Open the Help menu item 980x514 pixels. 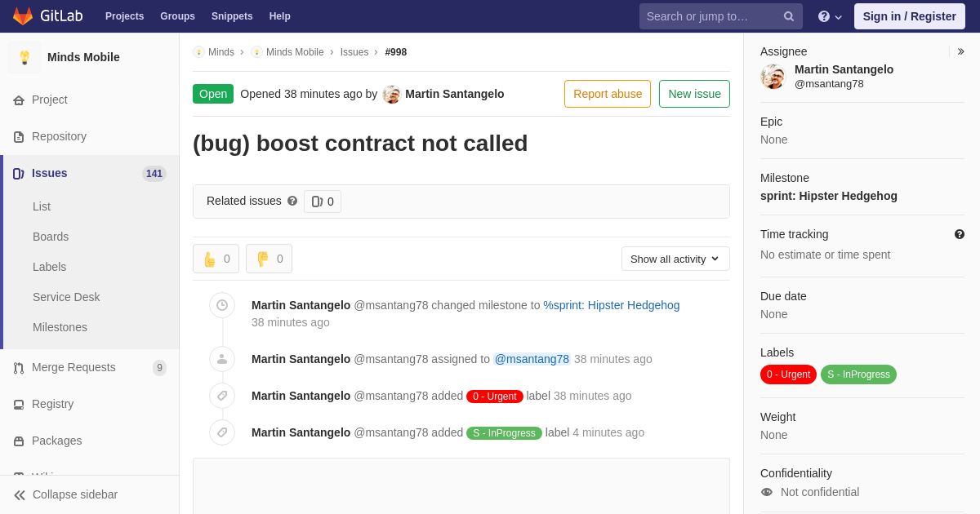(280, 16)
